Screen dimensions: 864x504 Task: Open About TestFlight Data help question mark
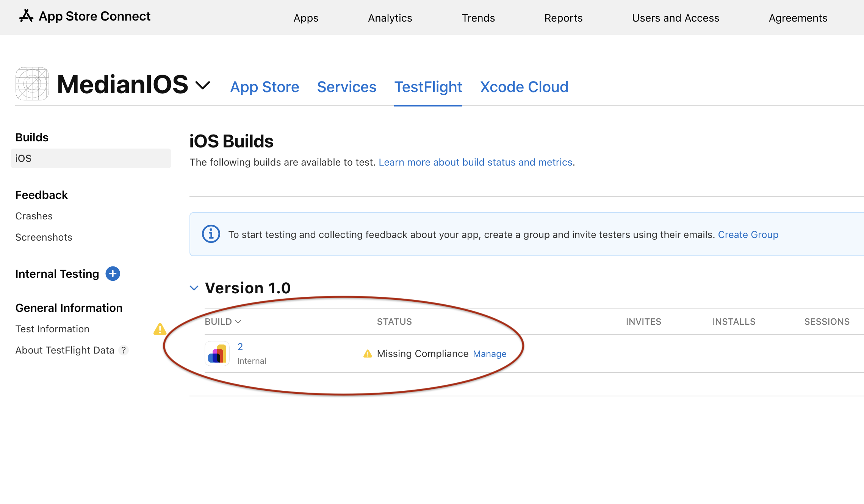[x=124, y=350]
